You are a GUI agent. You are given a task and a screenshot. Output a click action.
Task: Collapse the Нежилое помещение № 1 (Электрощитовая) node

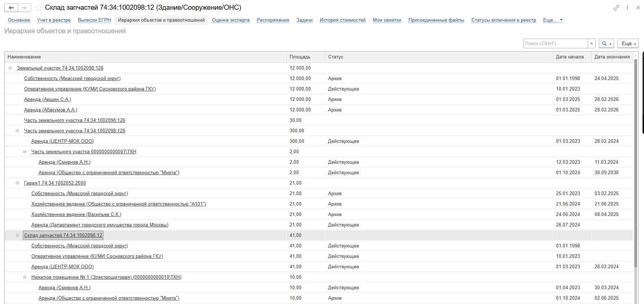tap(25, 277)
